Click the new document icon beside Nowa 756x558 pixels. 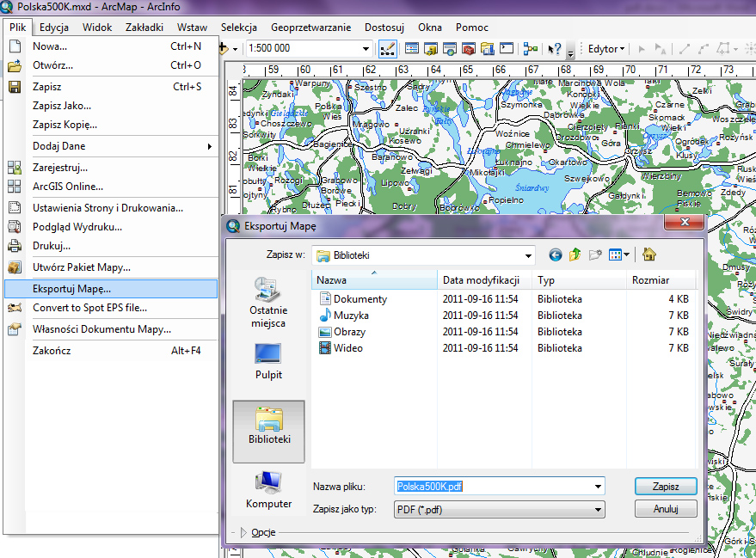coord(15,46)
